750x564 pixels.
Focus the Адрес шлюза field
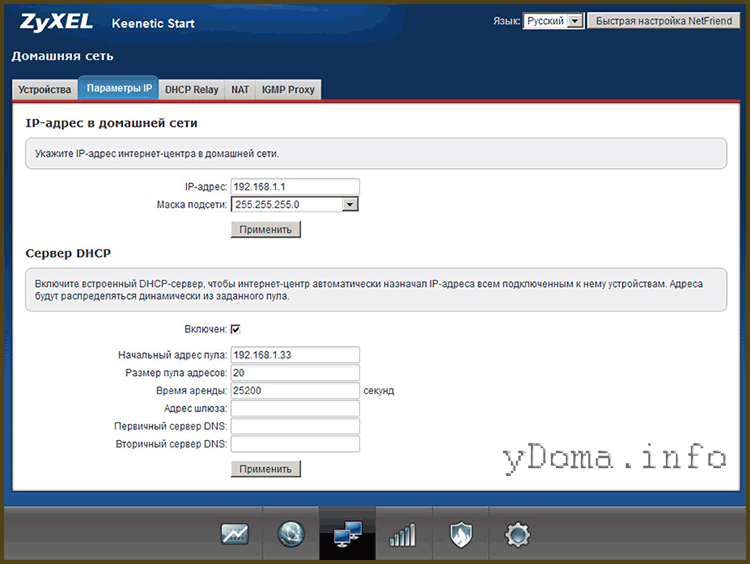click(295, 408)
